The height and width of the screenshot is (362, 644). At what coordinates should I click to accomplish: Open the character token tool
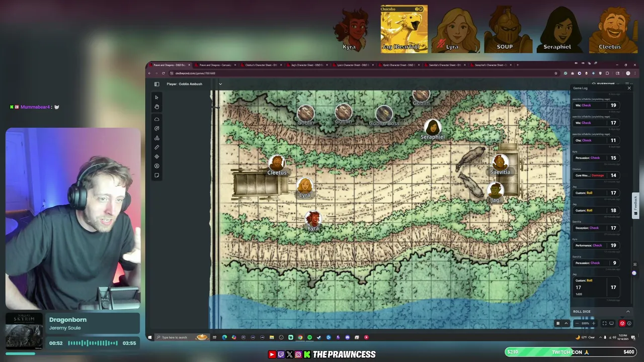[x=156, y=166]
